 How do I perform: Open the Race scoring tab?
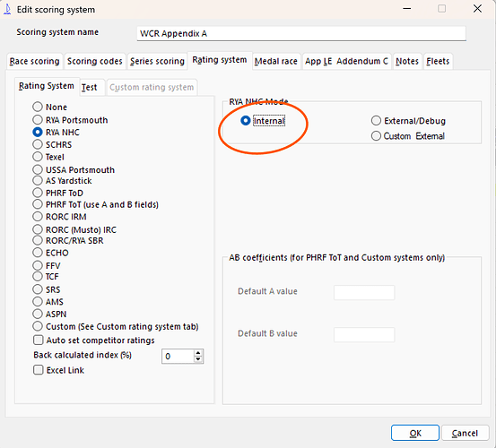(x=34, y=61)
